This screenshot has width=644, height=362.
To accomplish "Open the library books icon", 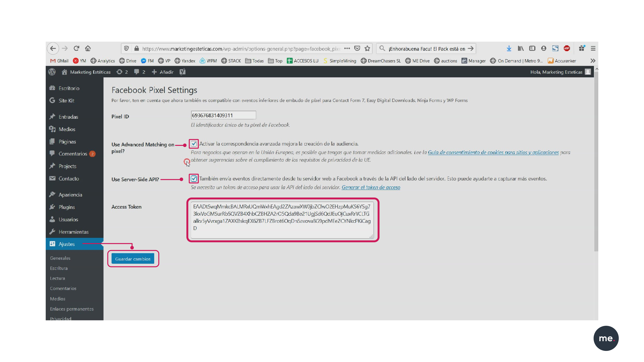I will tap(521, 48).
